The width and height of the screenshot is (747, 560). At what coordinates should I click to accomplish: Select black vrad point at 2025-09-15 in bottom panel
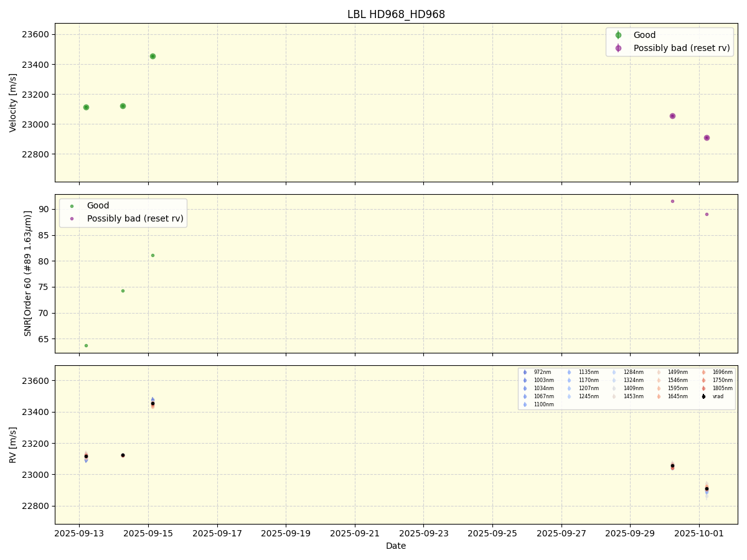tap(153, 403)
